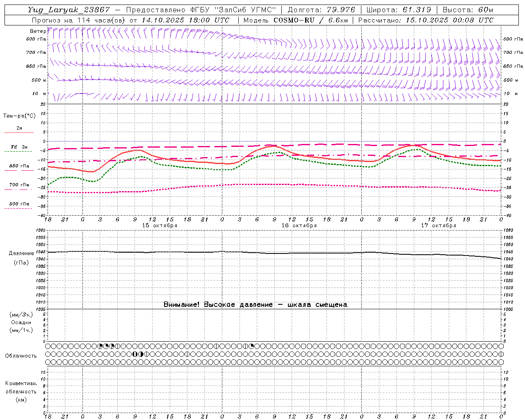Click the Прогноз на 114 часа(ов) text
This screenshot has height=420, width=525.
tap(79, 20)
